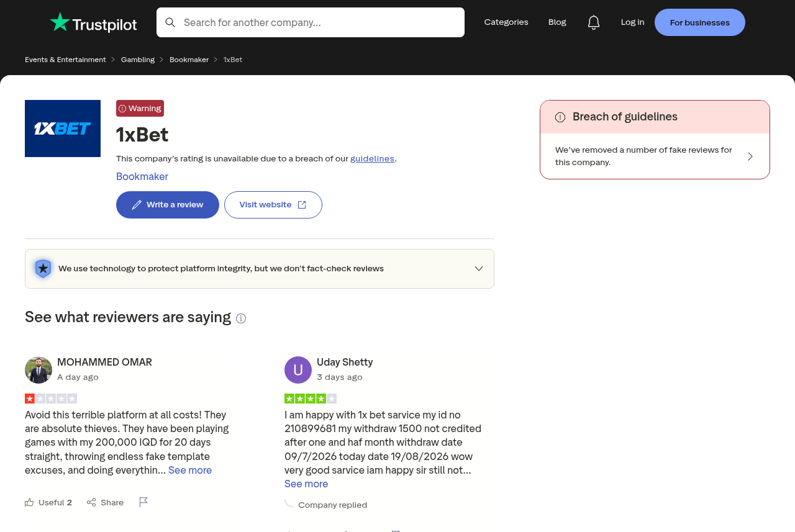
Task: Flag MOHAMMED OMAR's review
Action: click(x=143, y=502)
